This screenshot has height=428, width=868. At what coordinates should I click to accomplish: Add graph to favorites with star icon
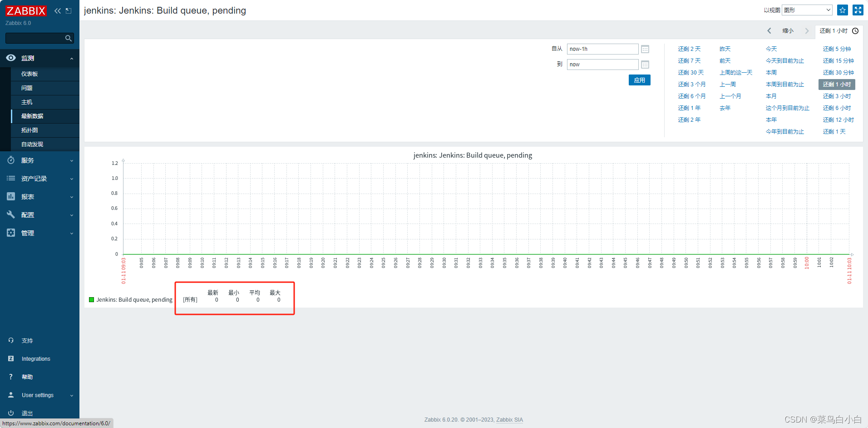pyautogui.click(x=843, y=10)
